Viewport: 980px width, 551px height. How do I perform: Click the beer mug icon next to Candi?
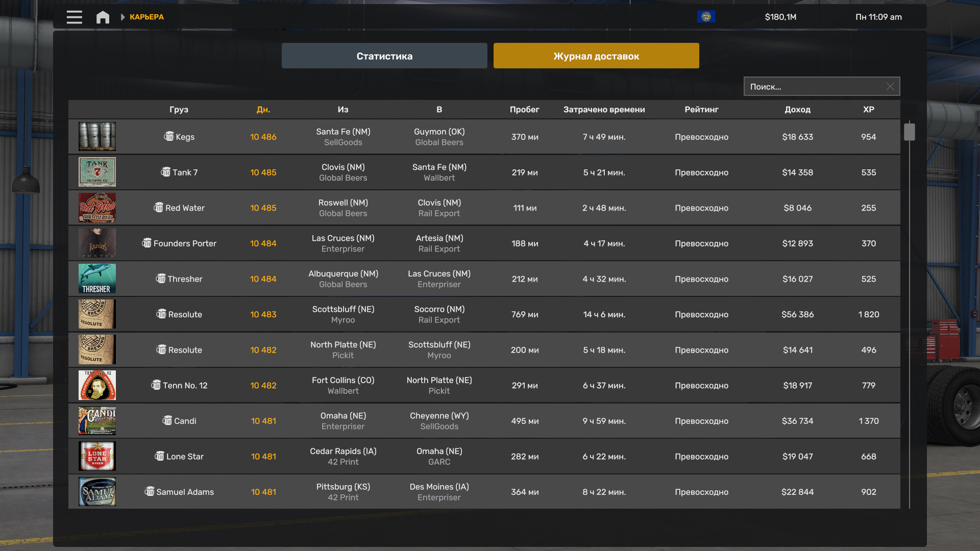(167, 420)
